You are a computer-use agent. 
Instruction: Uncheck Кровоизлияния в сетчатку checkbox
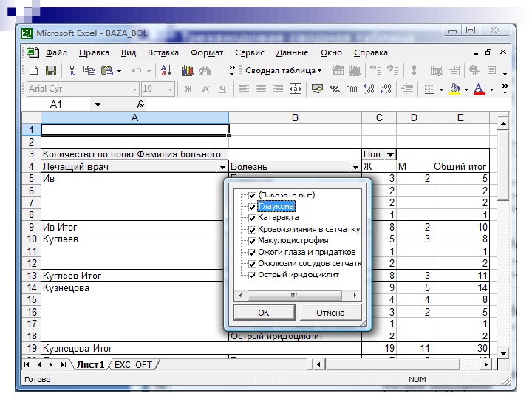tap(252, 230)
